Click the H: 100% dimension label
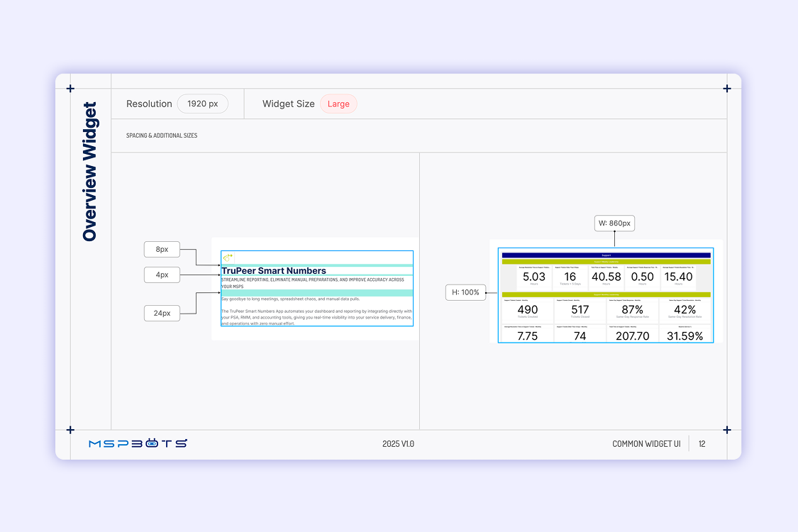Screen dimensions: 798x532 (465, 292)
